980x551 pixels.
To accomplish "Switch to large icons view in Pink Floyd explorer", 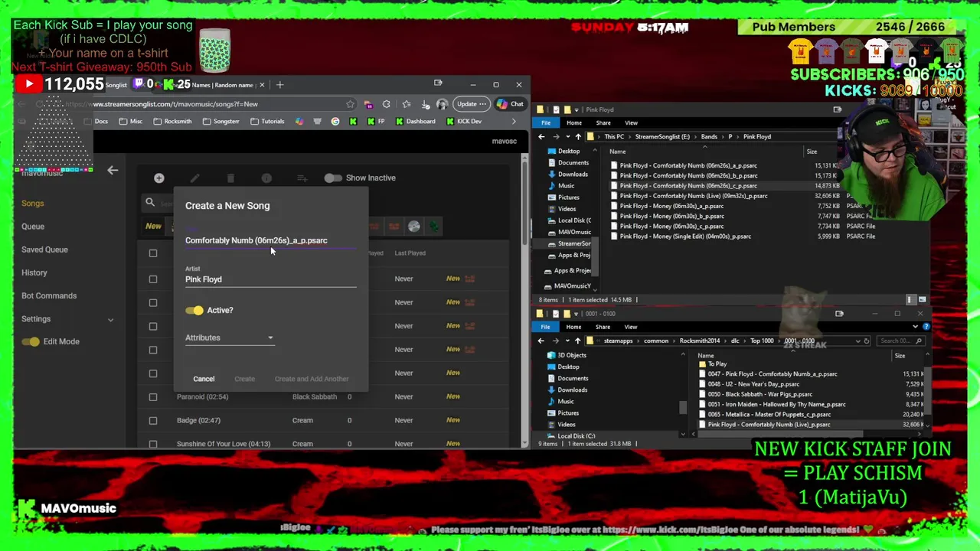I will click(922, 300).
